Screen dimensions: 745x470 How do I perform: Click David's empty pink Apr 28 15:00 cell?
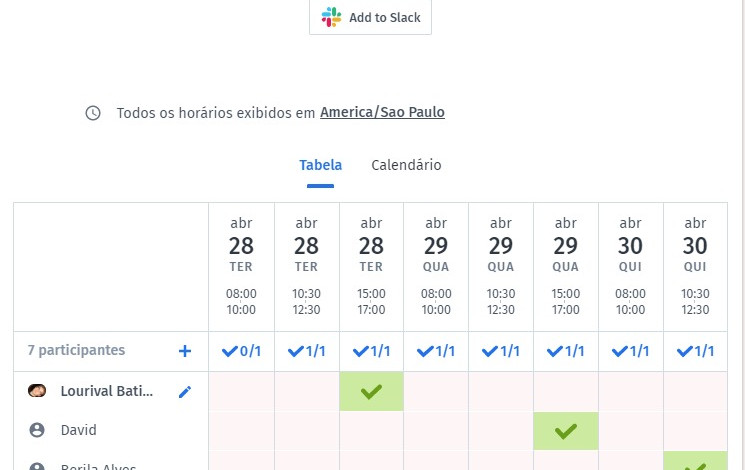(371, 431)
